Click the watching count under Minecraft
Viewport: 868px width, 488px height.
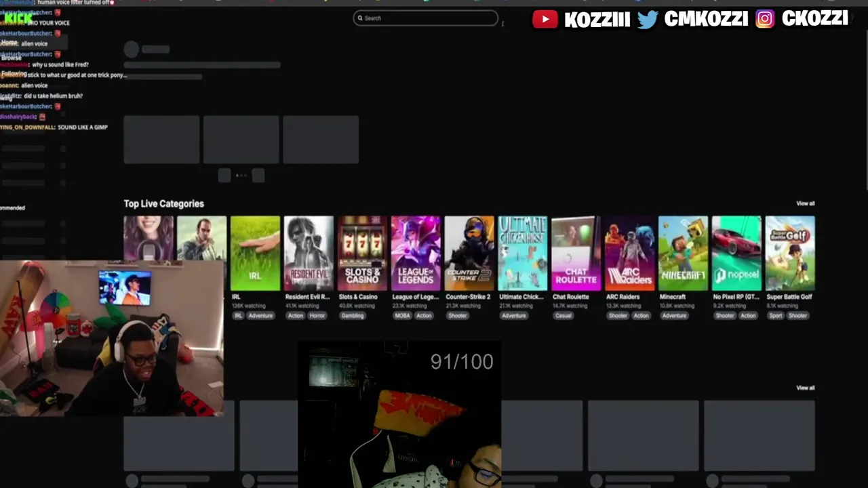[677, 306]
